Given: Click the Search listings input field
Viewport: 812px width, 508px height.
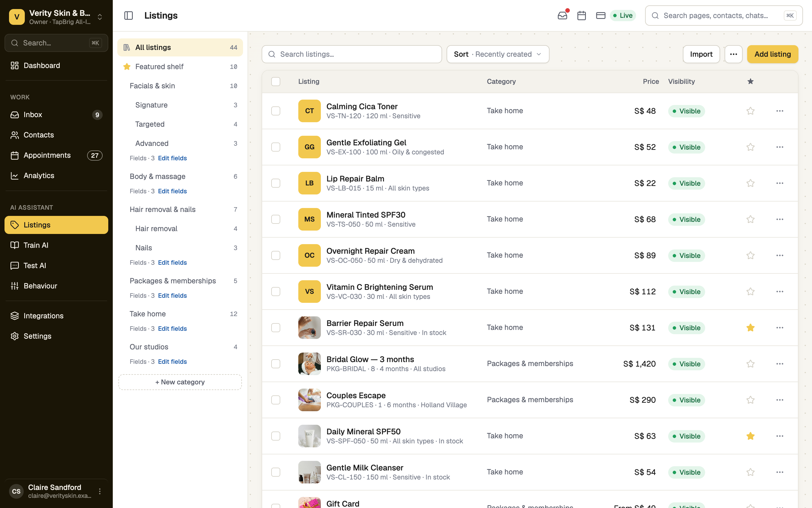Looking at the screenshot, I should (x=352, y=54).
